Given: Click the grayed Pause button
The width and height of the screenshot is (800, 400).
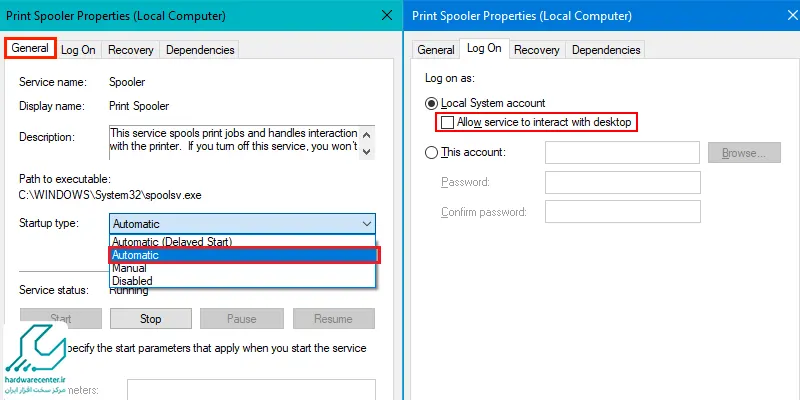Looking at the screenshot, I should (x=241, y=319).
